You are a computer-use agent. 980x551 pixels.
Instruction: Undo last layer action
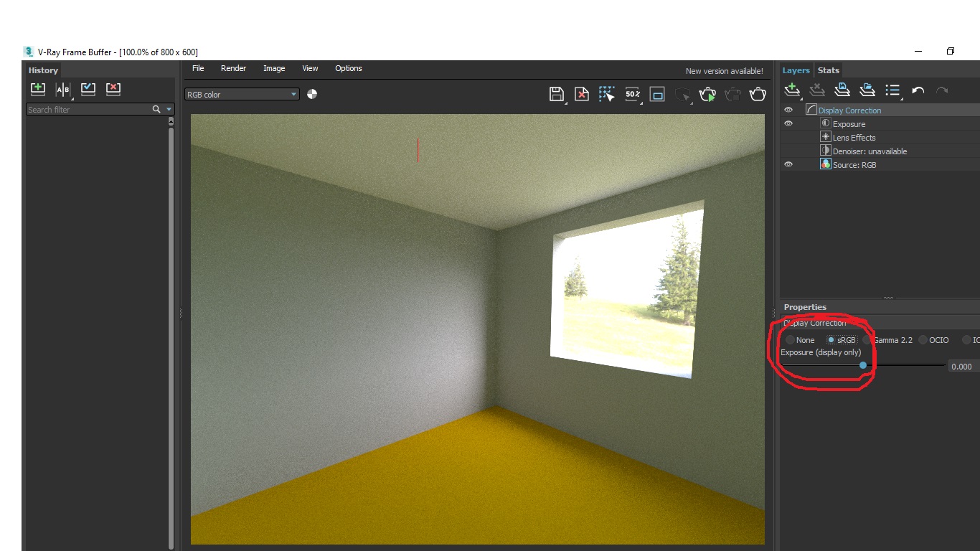click(x=918, y=90)
